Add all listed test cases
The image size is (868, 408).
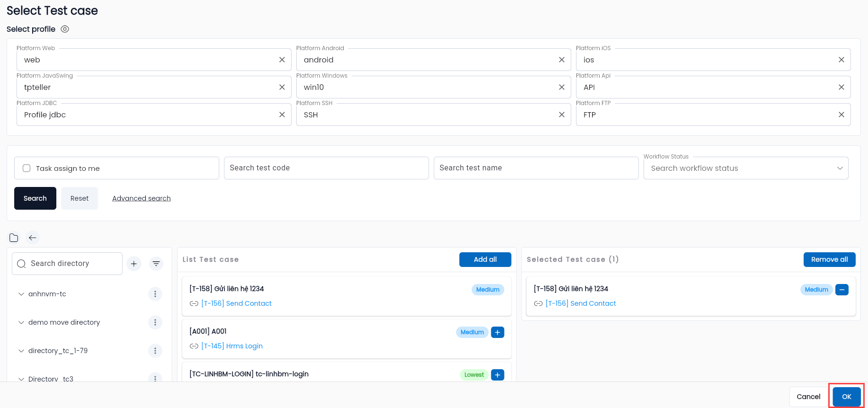point(485,259)
